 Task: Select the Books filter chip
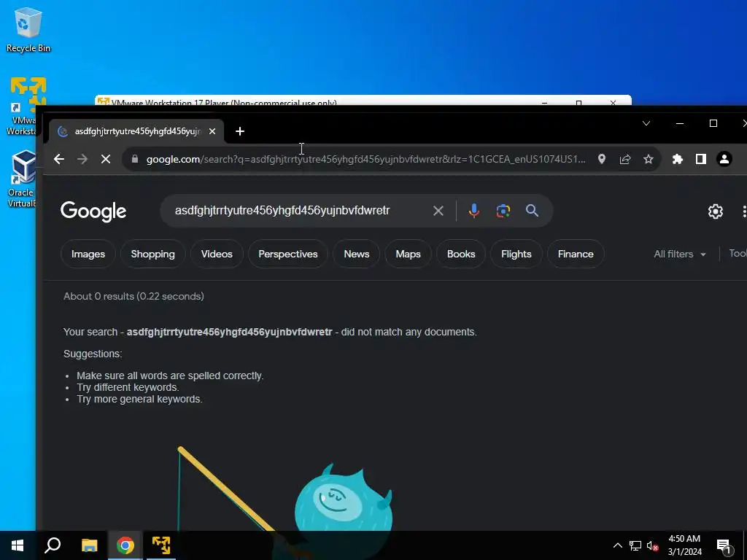(461, 254)
